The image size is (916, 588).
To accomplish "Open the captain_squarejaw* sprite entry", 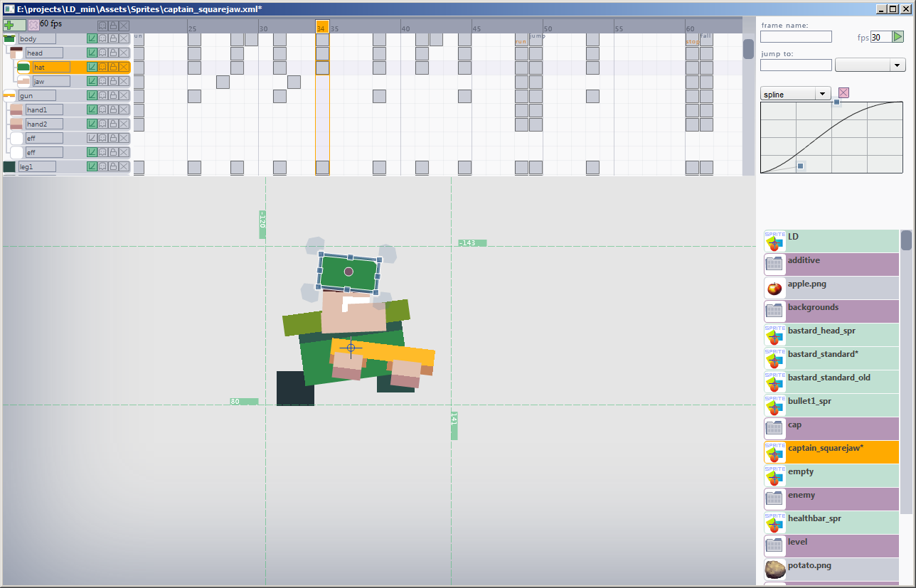I will point(831,452).
